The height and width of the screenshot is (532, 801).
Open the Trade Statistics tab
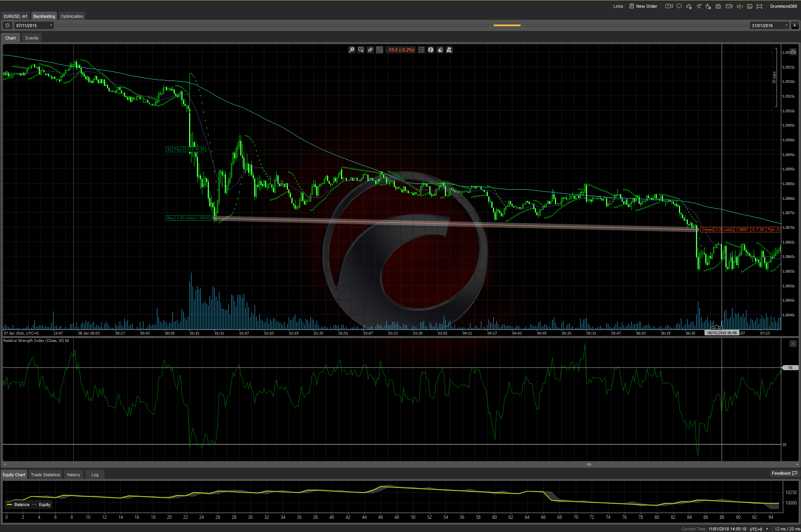click(45, 475)
